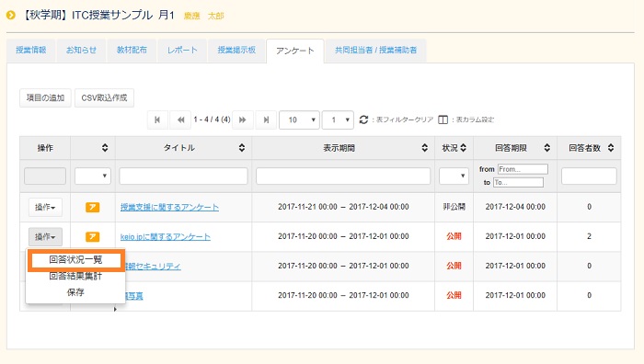Go to first page of table
Image resolution: width=644 pixels, height=364 pixels.
coord(157,119)
